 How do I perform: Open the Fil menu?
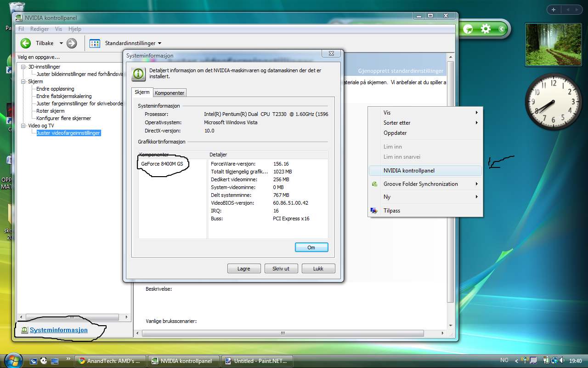click(21, 29)
